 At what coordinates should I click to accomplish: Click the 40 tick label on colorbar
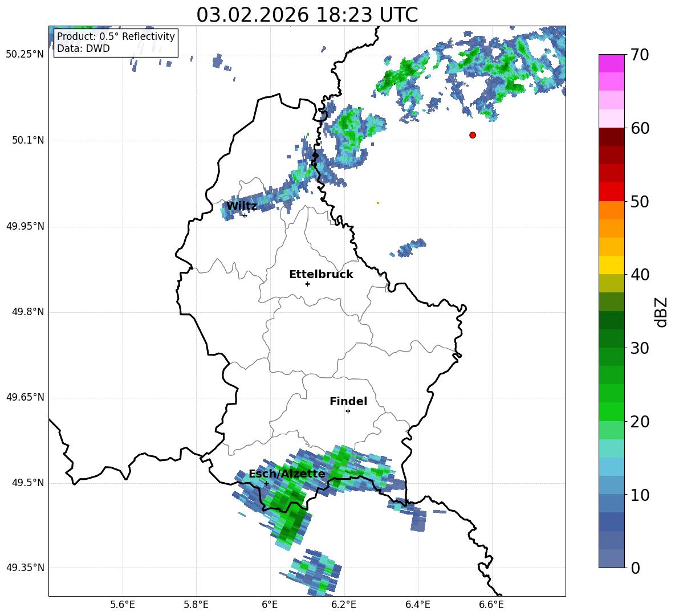coord(640,275)
